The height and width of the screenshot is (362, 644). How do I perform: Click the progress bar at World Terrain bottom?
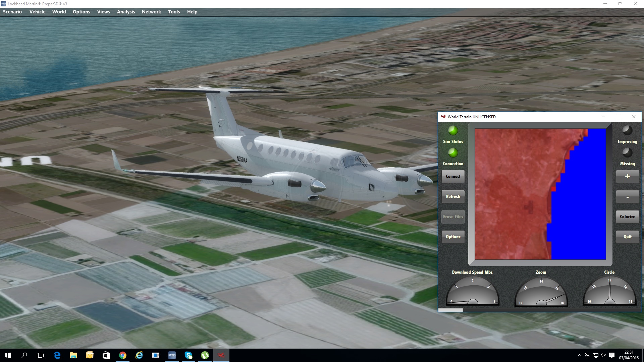[540, 310]
